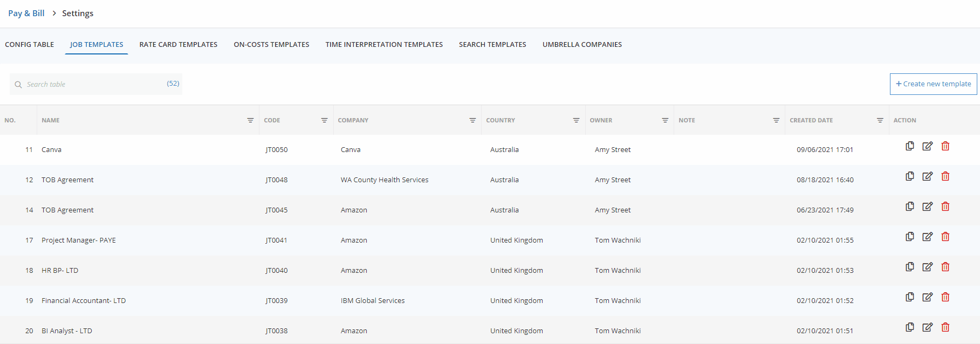Open the Company column filter

[x=472, y=120]
